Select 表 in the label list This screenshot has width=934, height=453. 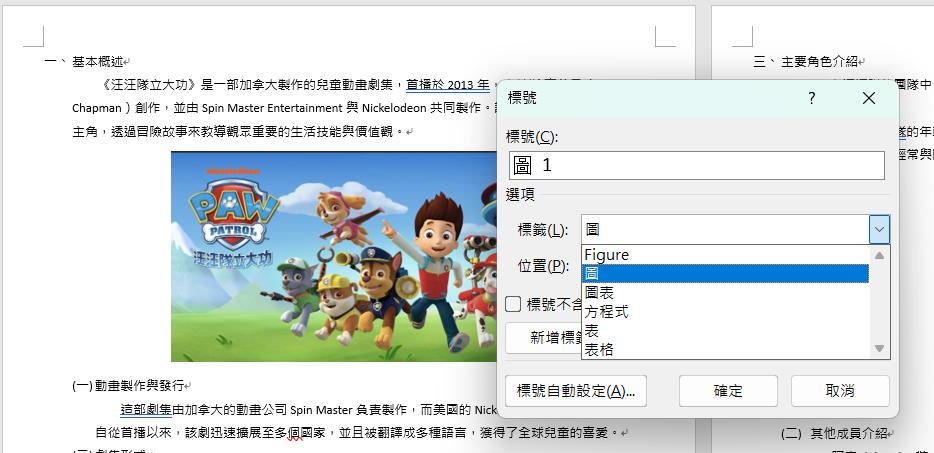pos(724,331)
